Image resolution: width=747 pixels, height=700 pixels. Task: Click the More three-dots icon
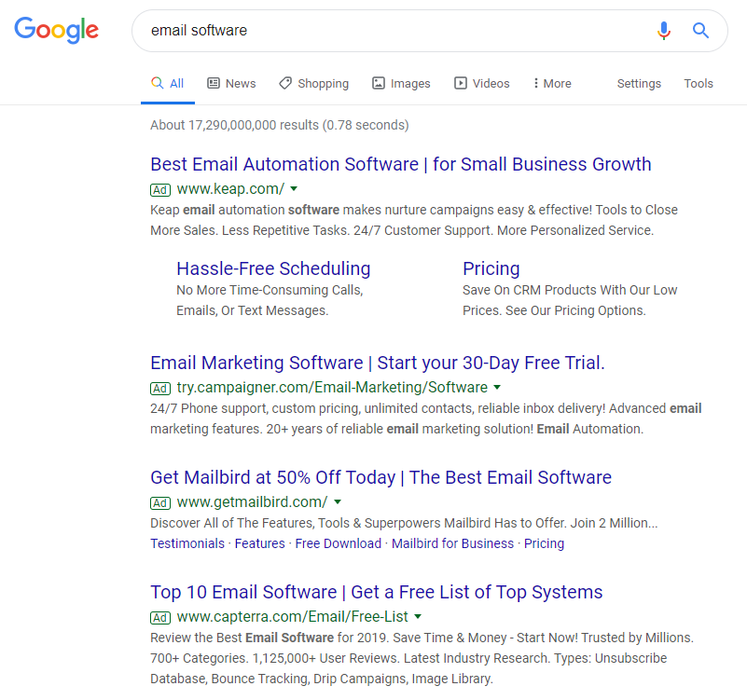click(x=536, y=83)
